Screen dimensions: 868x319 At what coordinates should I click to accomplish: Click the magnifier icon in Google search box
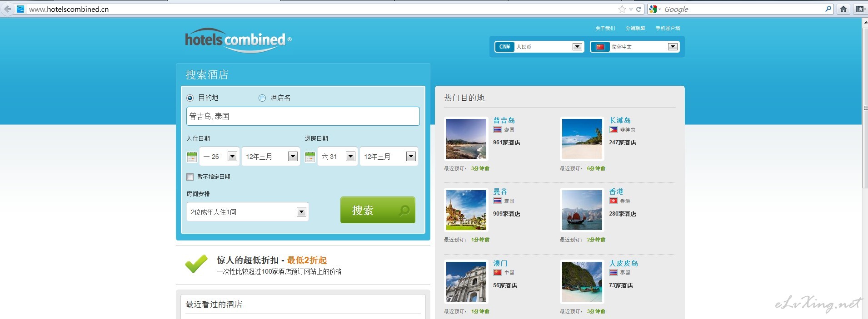pyautogui.click(x=828, y=9)
